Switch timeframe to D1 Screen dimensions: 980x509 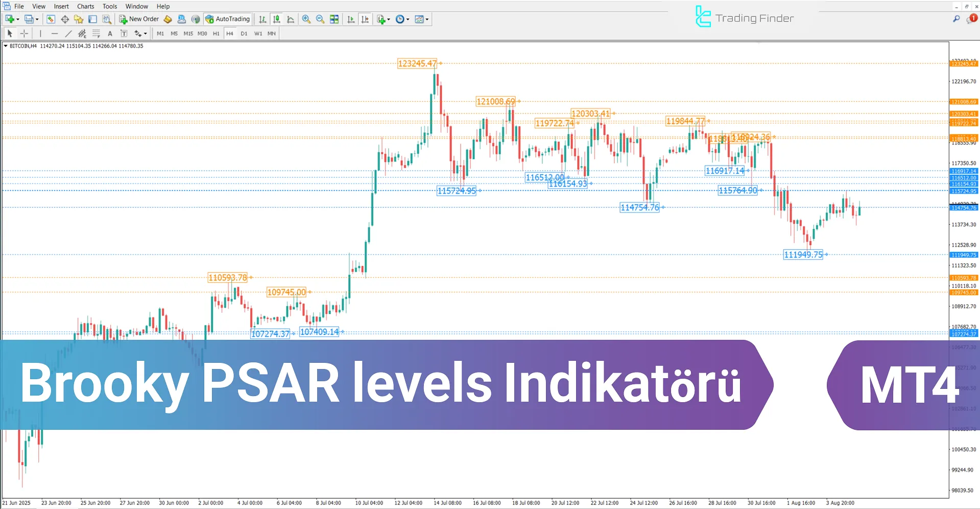(x=244, y=33)
